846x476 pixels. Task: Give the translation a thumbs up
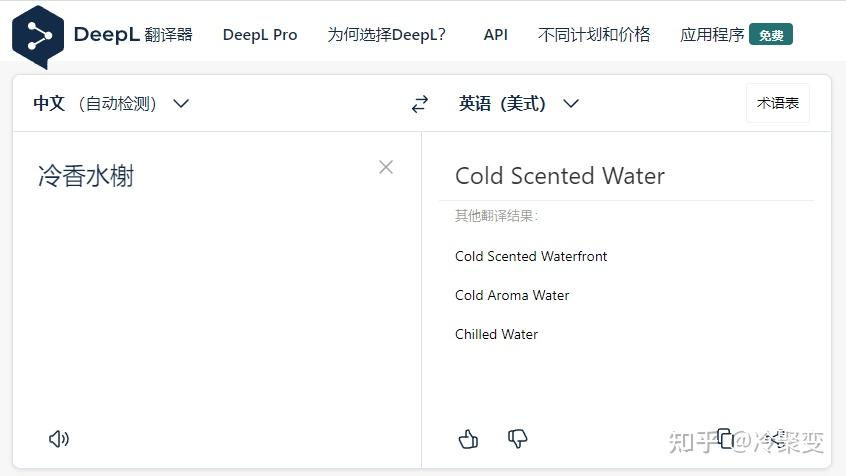tap(468, 438)
